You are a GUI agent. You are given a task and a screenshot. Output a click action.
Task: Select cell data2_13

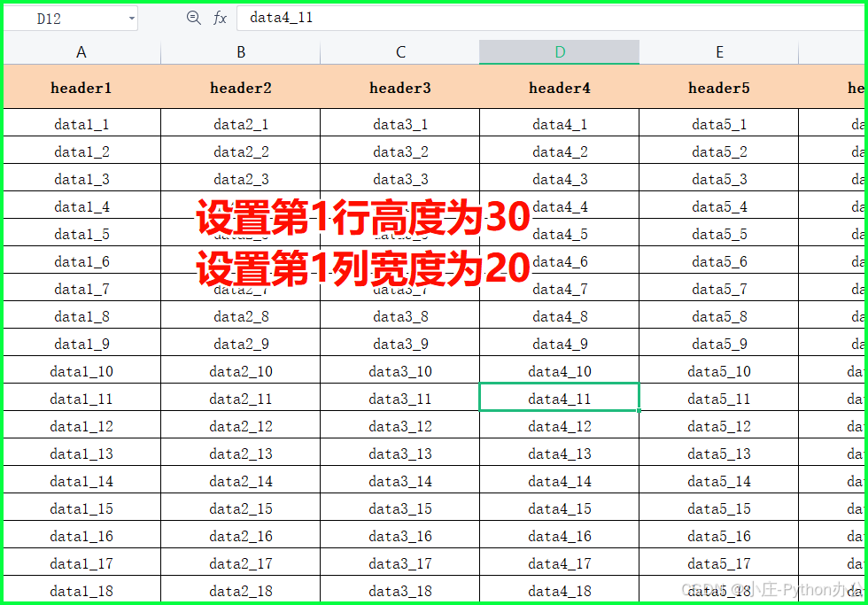pyautogui.click(x=241, y=453)
